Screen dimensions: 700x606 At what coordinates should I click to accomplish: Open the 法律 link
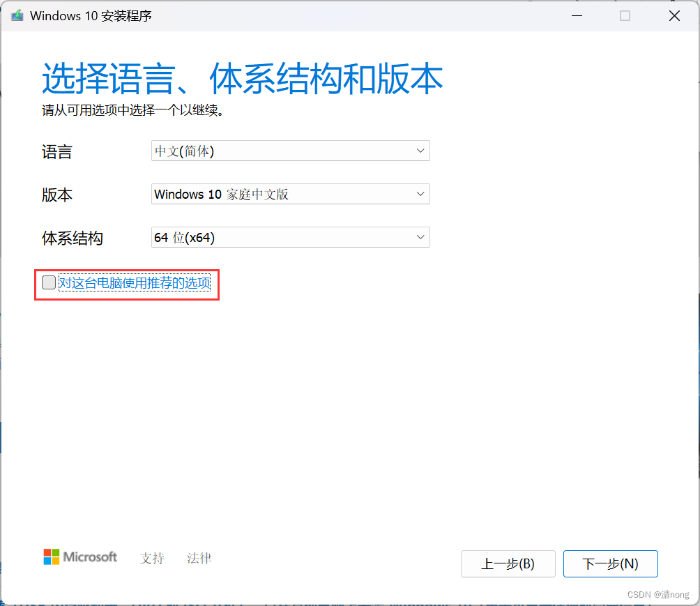199,558
